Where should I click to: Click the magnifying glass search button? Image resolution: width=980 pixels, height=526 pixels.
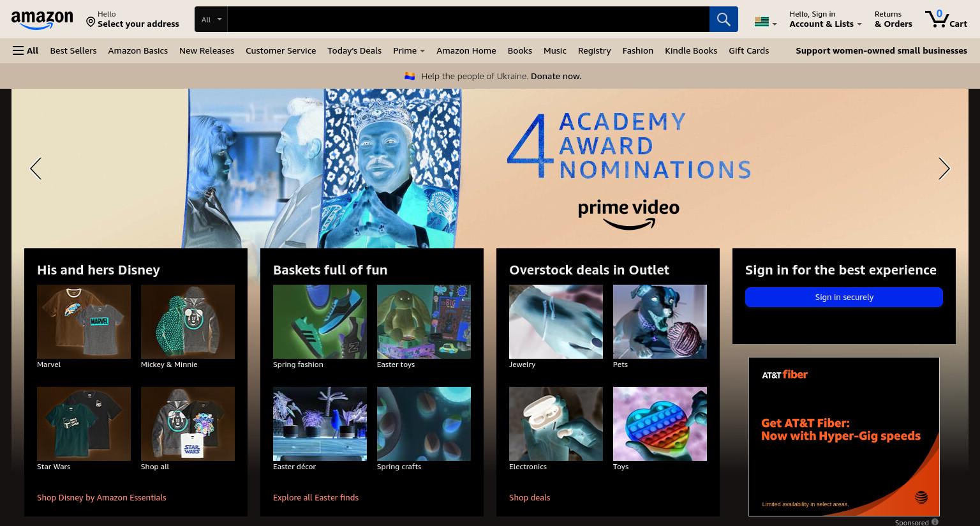click(724, 19)
